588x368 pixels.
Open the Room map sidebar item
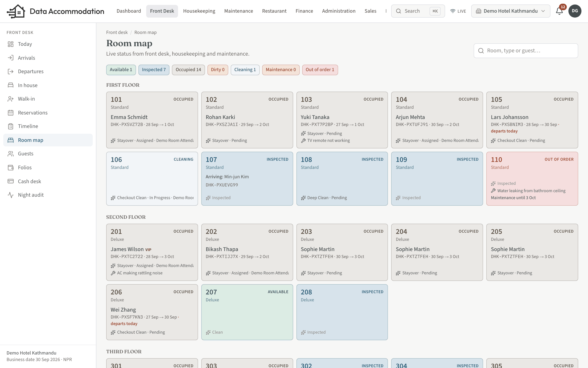coord(48,140)
